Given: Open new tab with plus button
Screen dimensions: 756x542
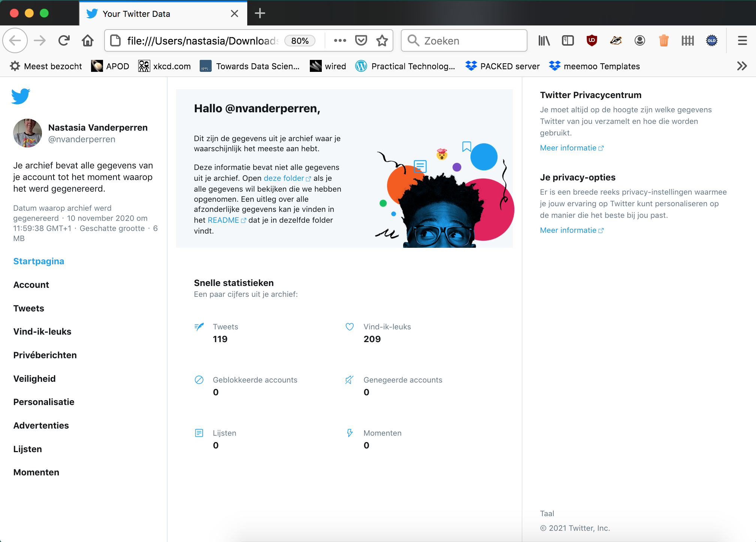Looking at the screenshot, I should click(x=260, y=13).
